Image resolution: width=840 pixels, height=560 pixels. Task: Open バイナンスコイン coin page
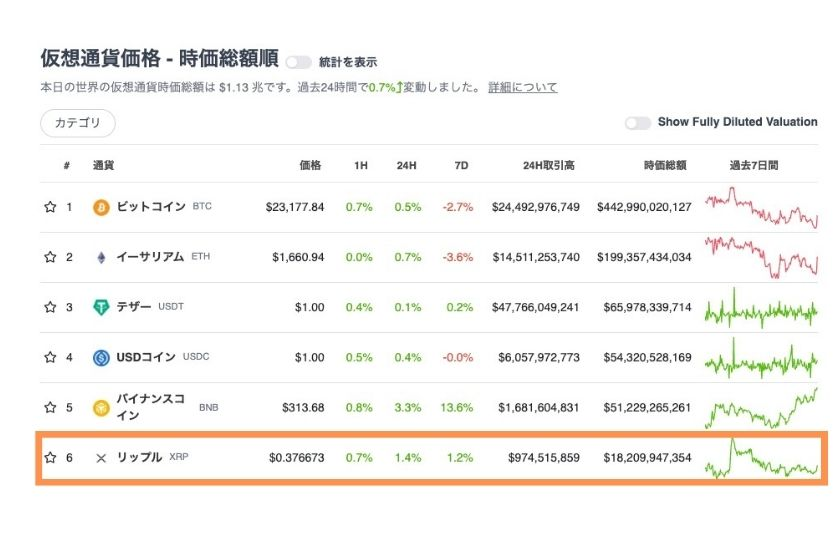[151, 407]
